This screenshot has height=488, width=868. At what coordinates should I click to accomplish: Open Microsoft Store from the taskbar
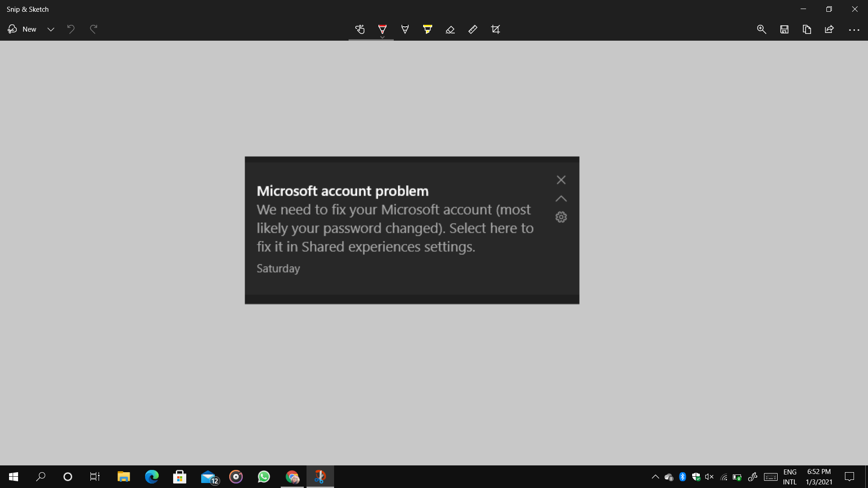[x=179, y=477]
